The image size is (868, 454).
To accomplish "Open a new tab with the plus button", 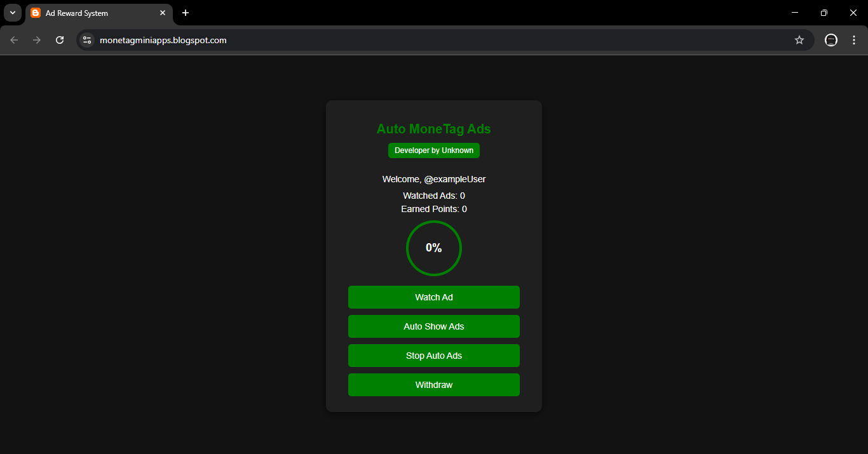I will pos(185,13).
